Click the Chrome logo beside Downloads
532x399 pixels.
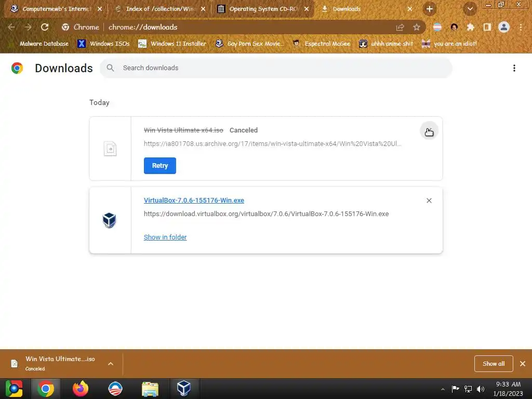coord(17,68)
